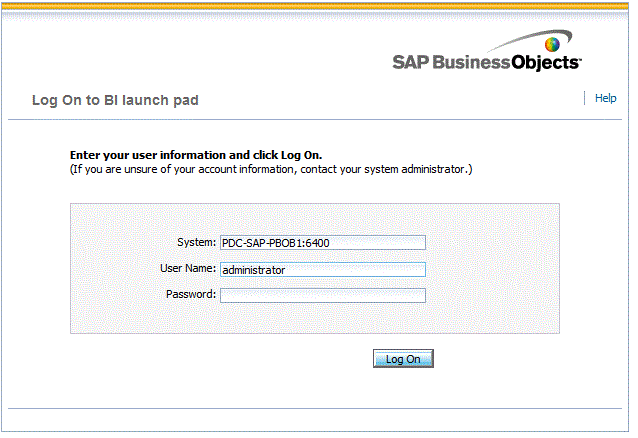Viewport: 638px width, 438px height.
Task: Click the orange stripe at the page top
Action: 319,6
